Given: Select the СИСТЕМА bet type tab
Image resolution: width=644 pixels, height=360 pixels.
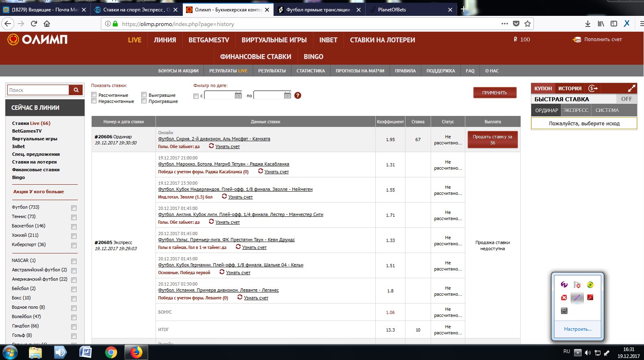Looking at the screenshot, I should [x=607, y=110].
